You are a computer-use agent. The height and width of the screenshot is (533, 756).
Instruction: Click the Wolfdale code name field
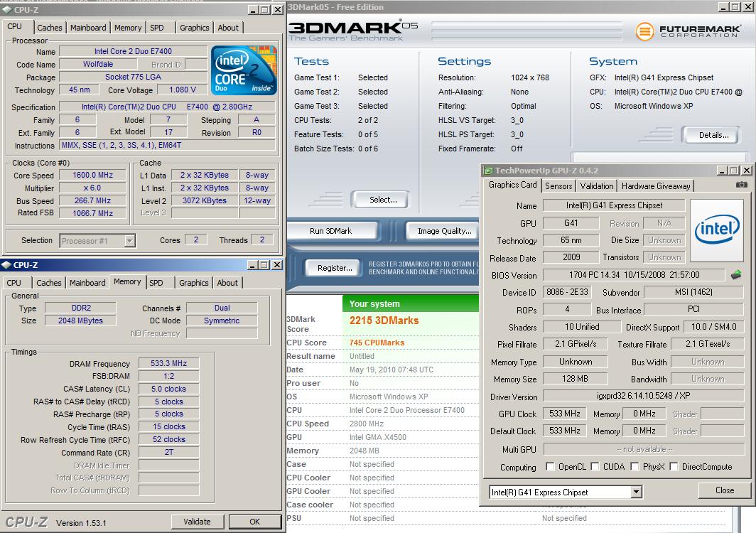tap(98, 64)
